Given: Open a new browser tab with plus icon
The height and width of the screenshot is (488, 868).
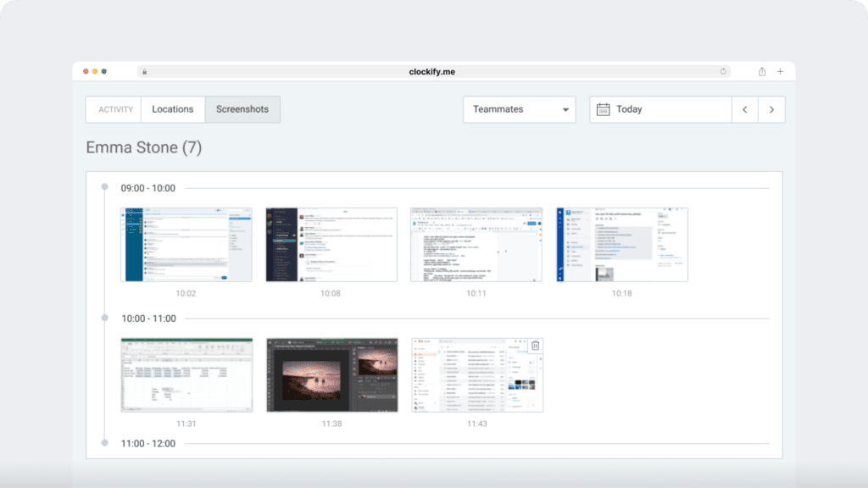Looking at the screenshot, I should (x=780, y=71).
